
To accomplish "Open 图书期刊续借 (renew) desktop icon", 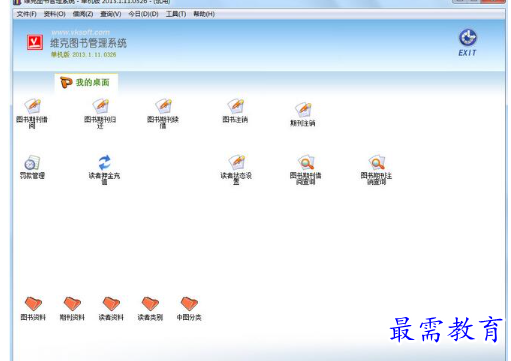I will (x=163, y=114).
